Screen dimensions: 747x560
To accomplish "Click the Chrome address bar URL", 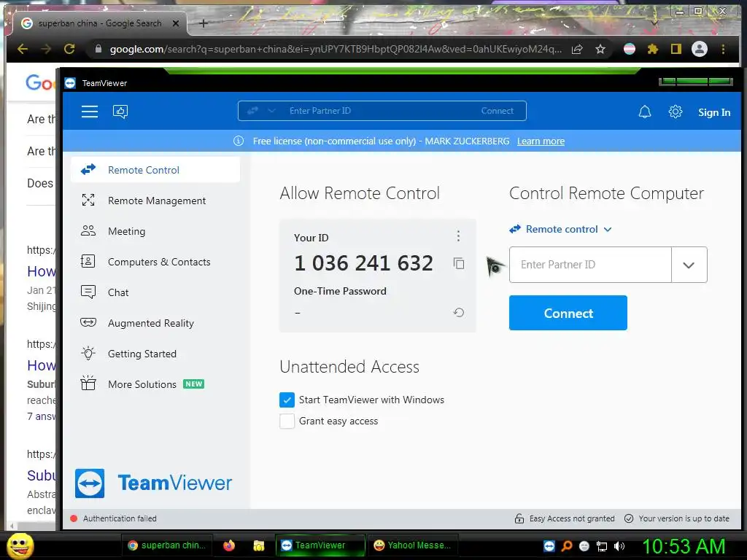I will tap(336, 49).
